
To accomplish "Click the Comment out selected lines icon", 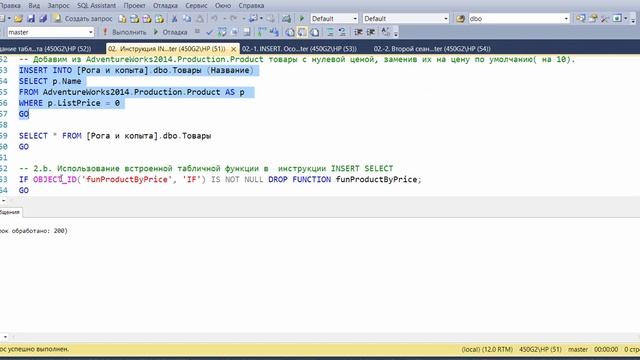I will click(x=330, y=32).
